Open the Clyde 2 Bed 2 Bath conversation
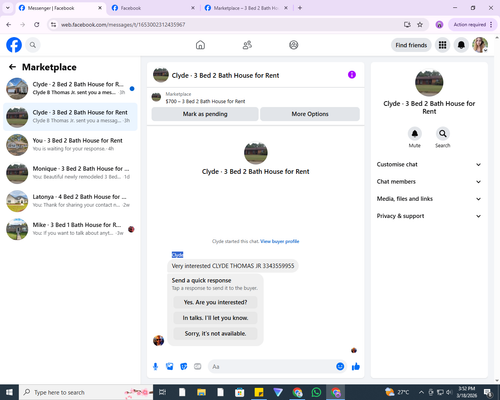The height and width of the screenshot is (400, 500). [x=70, y=88]
